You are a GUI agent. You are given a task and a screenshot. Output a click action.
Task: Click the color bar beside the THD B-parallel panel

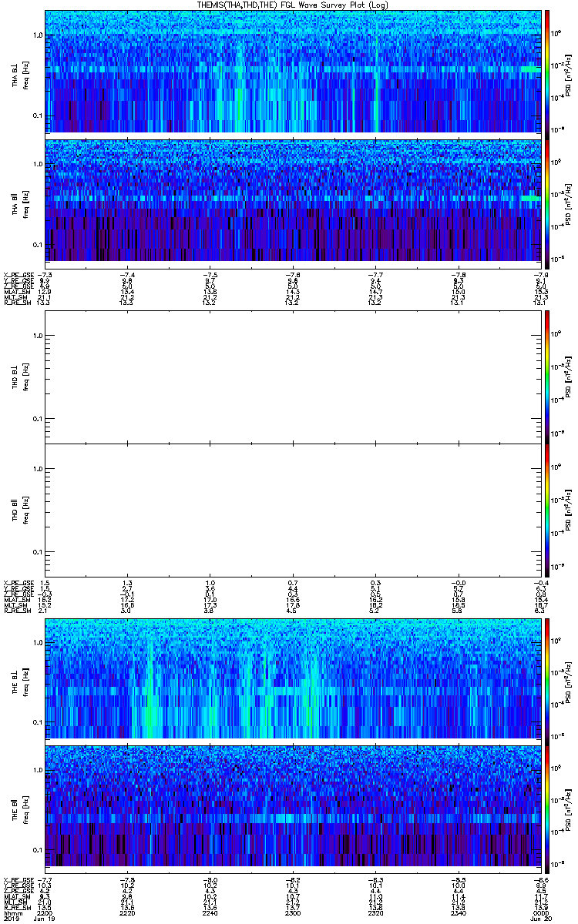coord(547,510)
